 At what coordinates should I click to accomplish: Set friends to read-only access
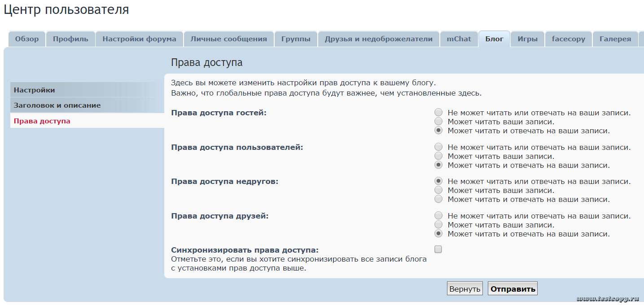(x=438, y=225)
